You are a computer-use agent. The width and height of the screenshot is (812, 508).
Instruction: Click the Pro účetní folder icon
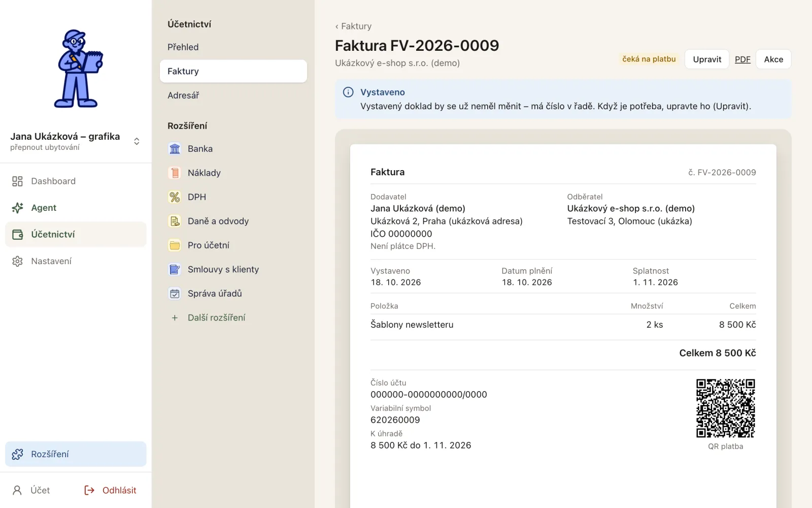(175, 245)
